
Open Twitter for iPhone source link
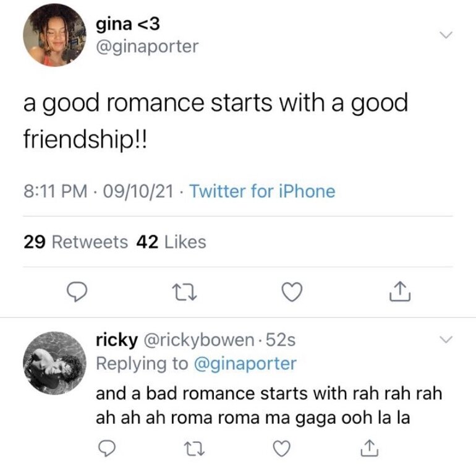(262, 191)
